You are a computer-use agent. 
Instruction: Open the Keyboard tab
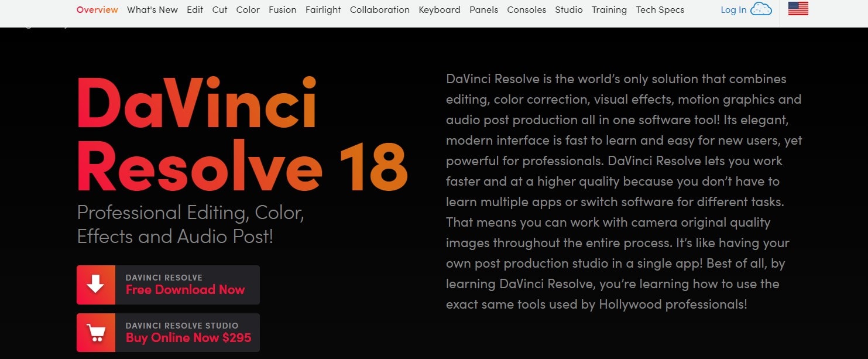440,10
